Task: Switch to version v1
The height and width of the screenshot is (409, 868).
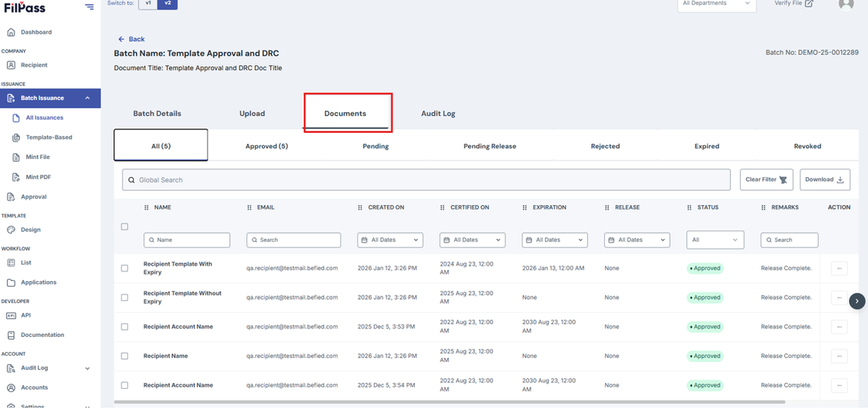Action: coord(148,4)
